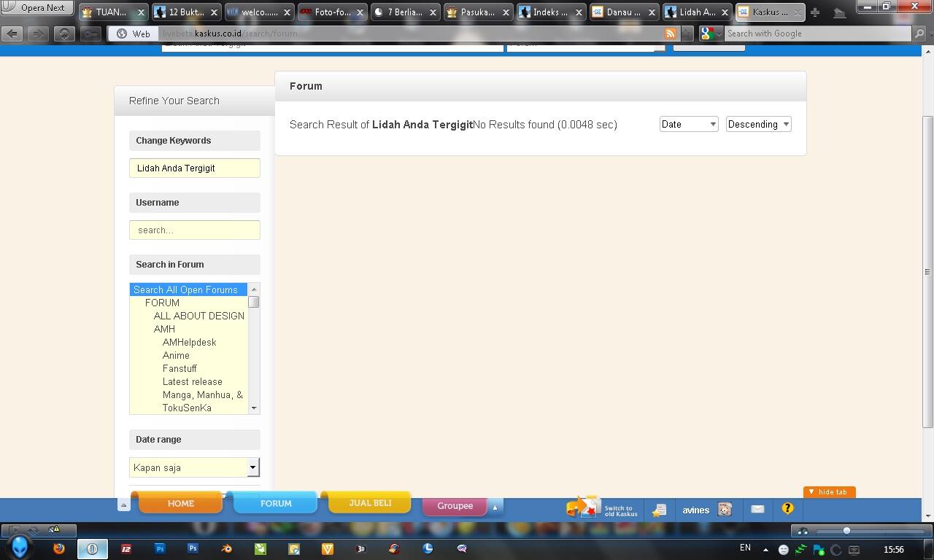Click 'Switch to old Kaskus' icon
Image resolution: width=934 pixels, height=560 pixels.
602,508
